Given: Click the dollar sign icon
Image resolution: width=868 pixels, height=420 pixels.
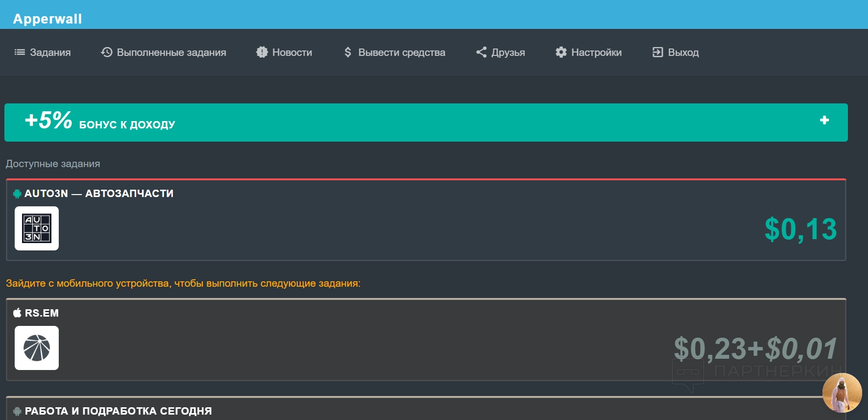Looking at the screenshot, I should (x=348, y=52).
